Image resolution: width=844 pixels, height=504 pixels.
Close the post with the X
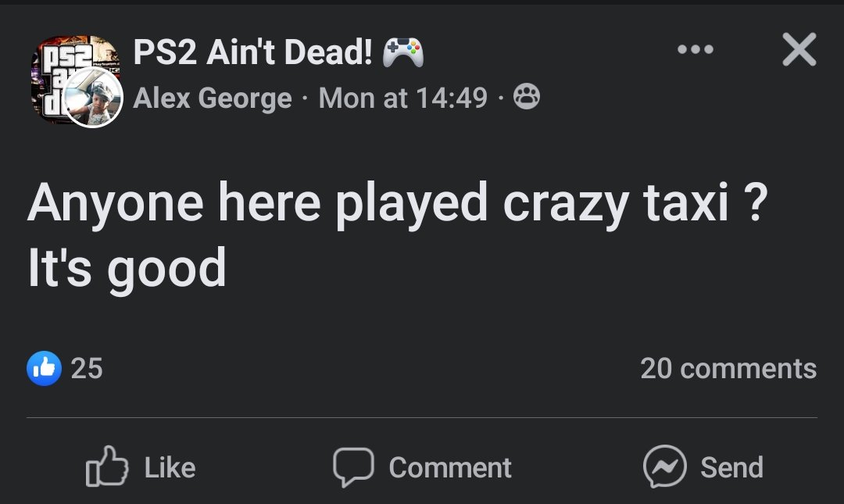[x=799, y=50]
